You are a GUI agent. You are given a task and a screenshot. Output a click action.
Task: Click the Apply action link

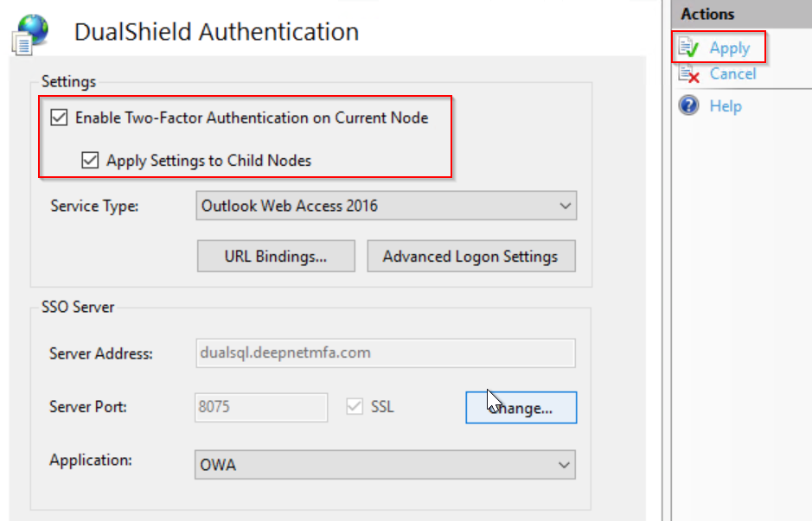pos(730,48)
